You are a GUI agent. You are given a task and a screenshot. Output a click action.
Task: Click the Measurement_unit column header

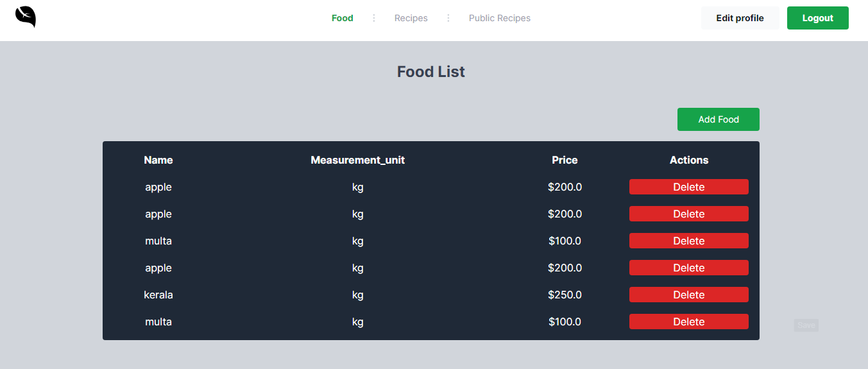coord(357,160)
